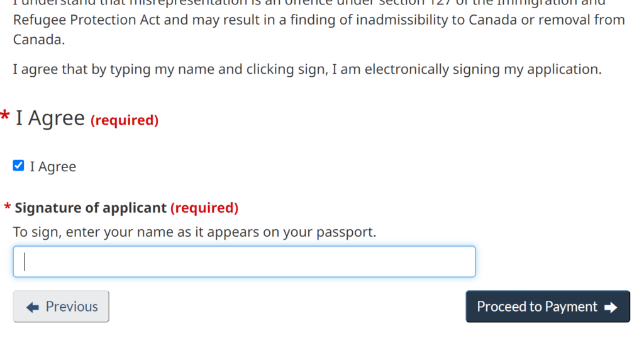Click the 'Proceed to Payment' button text
The width and height of the screenshot is (644, 350).
537,307
